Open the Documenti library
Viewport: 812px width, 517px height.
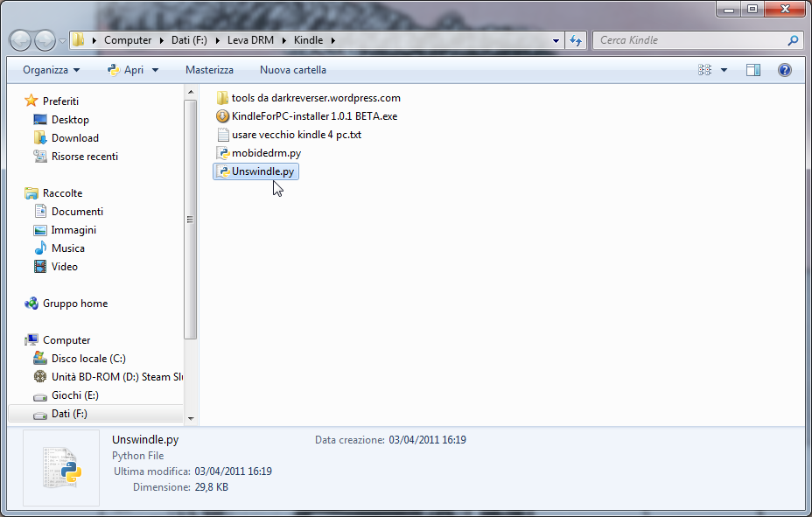coord(77,212)
